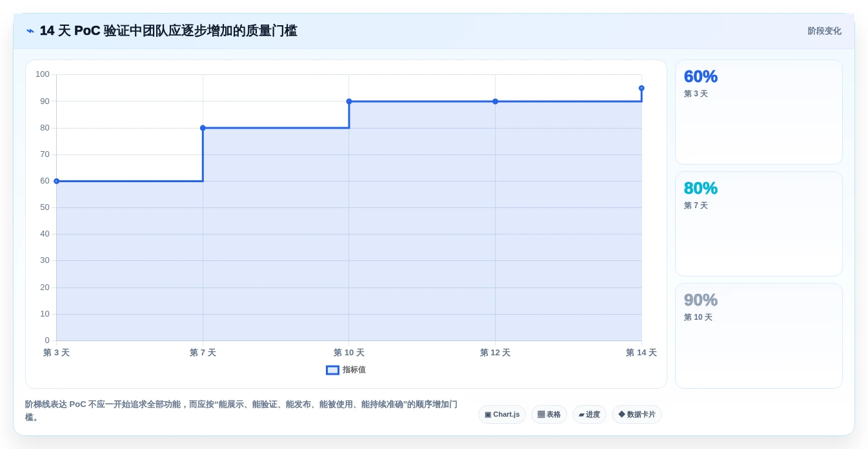
Task: Click the chart title 14 天 PoC 验证
Action: tap(168, 31)
